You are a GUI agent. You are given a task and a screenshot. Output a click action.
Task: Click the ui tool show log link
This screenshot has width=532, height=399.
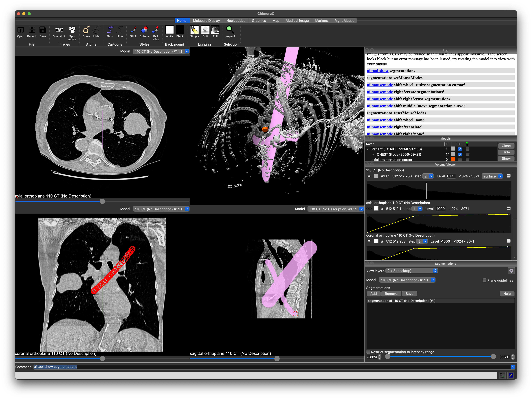[377, 71]
